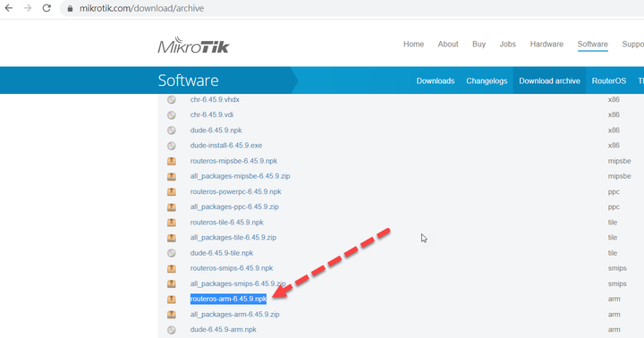Click package icon beside all_packages-smips-6.45.9.zip

click(x=171, y=283)
